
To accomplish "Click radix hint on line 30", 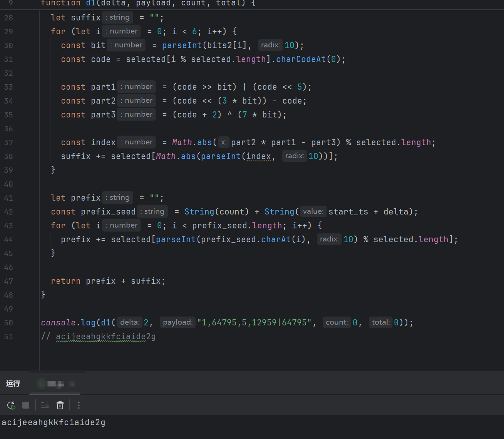I will point(270,45).
